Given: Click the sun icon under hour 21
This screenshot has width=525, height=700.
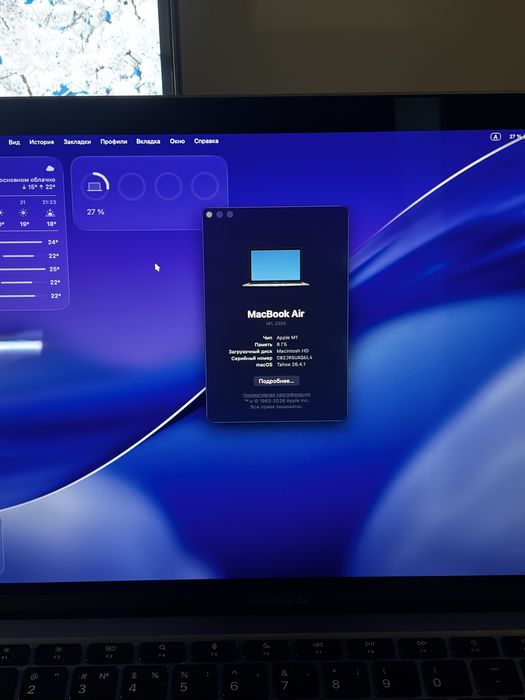Looking at the screenshot, I should [23, 213].
